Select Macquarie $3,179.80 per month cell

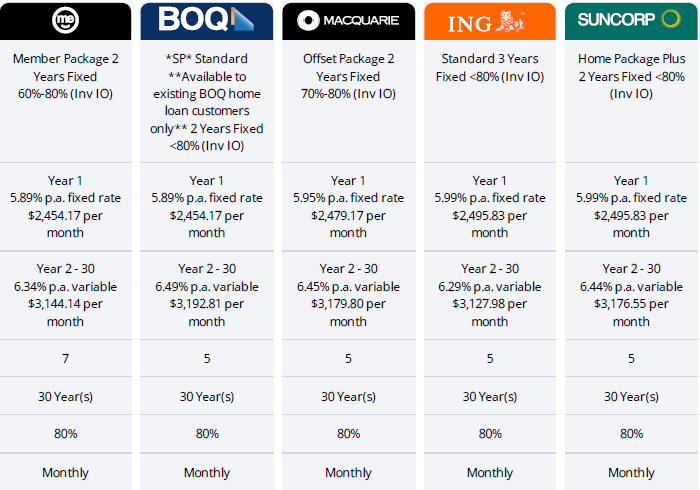(348, 312)
